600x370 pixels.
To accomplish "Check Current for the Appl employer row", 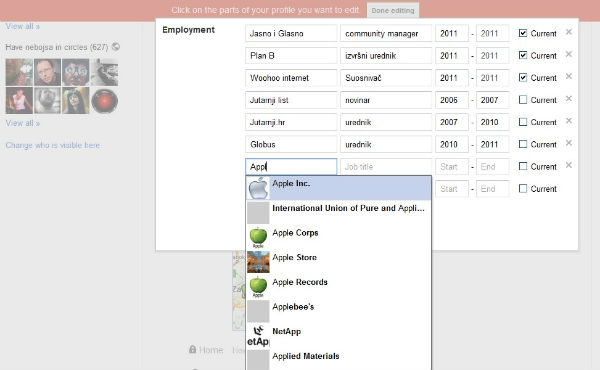I will [523, 166].
